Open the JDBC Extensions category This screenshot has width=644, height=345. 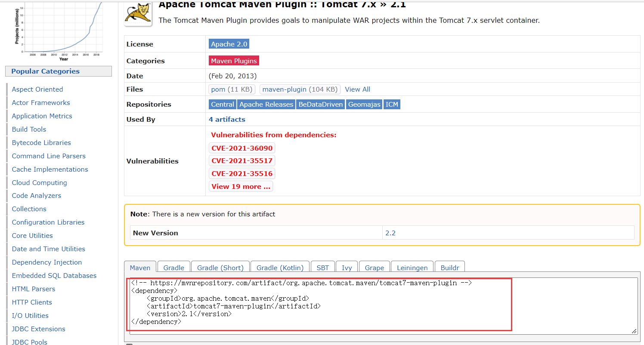coord(39,329)
